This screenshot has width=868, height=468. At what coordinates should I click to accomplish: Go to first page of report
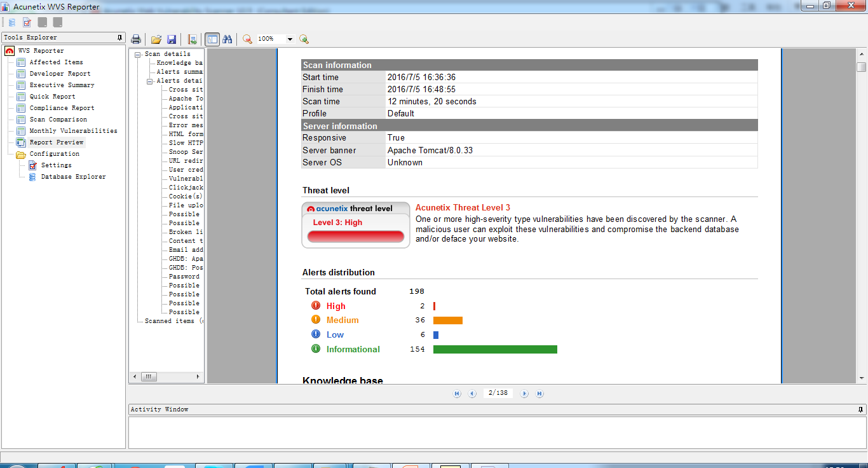pos(457,394)
